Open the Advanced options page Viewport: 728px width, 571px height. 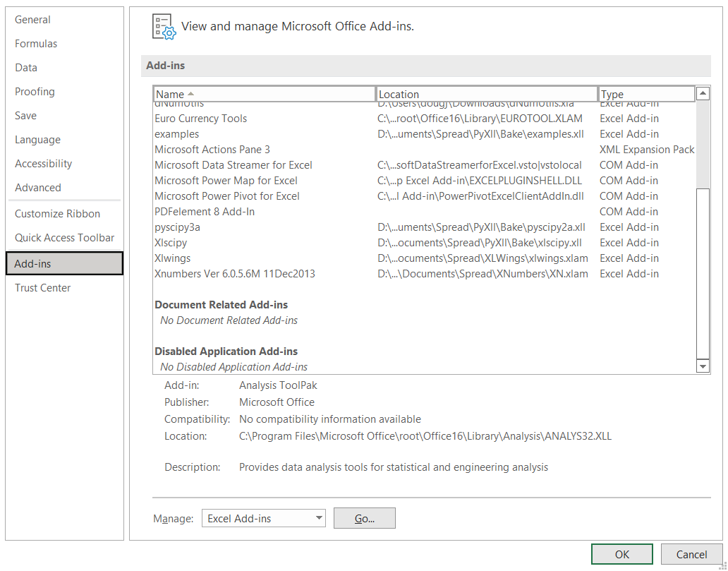coord(37,188)
